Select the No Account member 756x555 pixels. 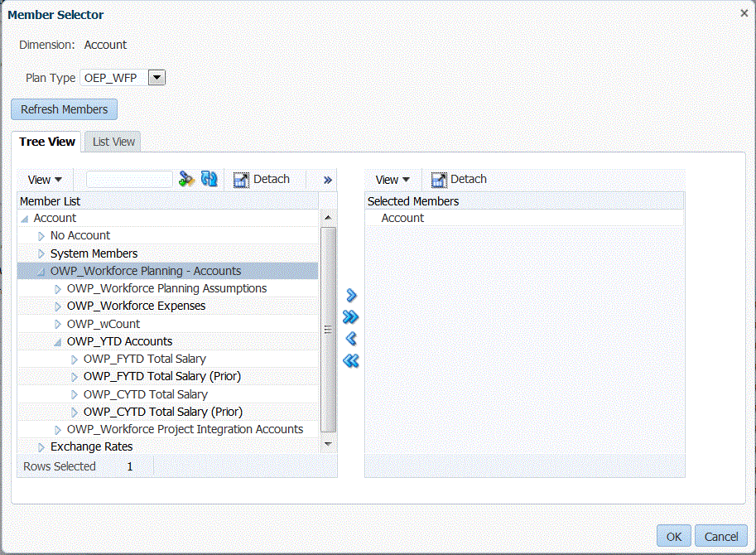(x=168, y=236)
